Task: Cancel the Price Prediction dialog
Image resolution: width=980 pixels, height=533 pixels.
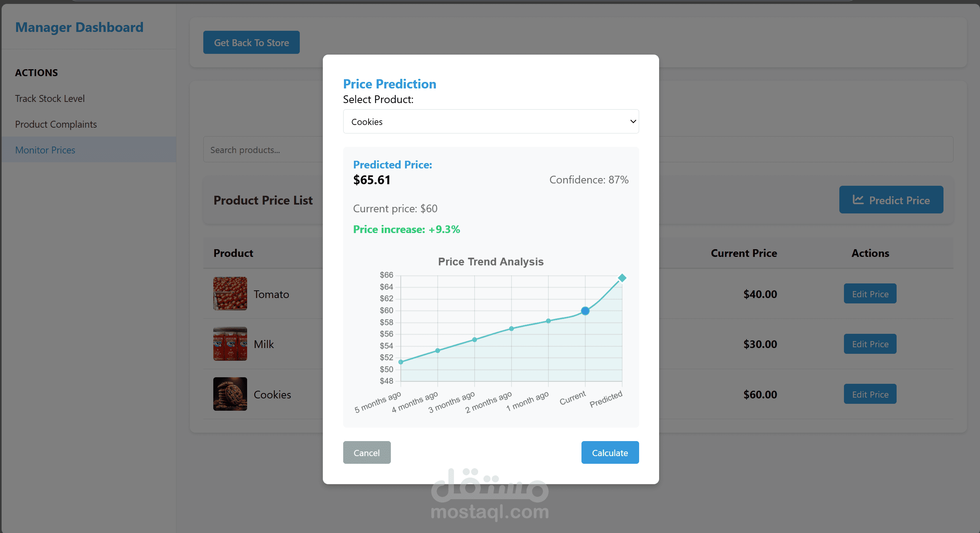Action: pyautogui.click(x=367, y=453)
